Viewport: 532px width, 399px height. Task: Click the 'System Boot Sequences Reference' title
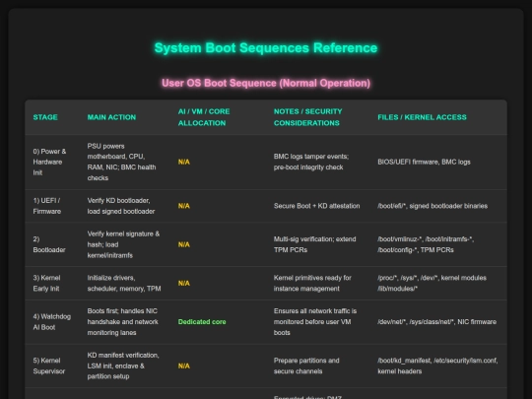pos(266,48)
